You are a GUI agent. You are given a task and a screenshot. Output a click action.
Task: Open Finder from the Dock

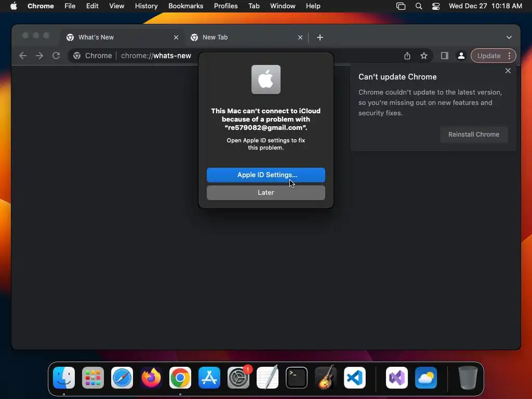[64, 378]
